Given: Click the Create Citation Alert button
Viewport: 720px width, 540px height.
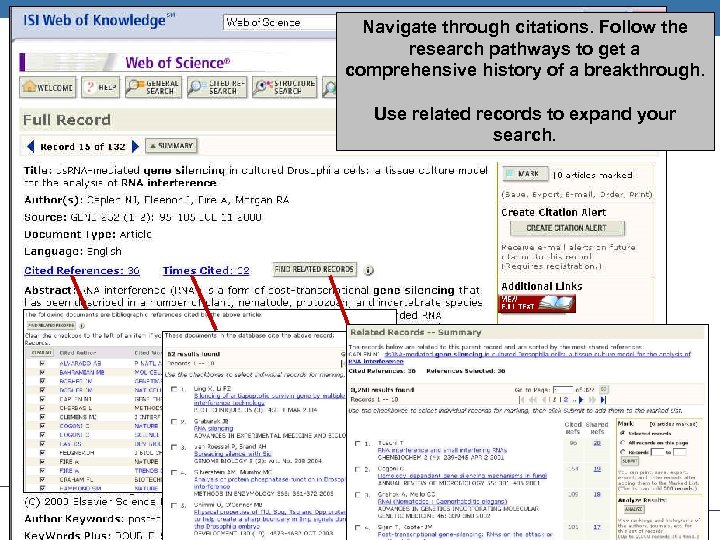Looking at the screenshot, I should 567,228.
